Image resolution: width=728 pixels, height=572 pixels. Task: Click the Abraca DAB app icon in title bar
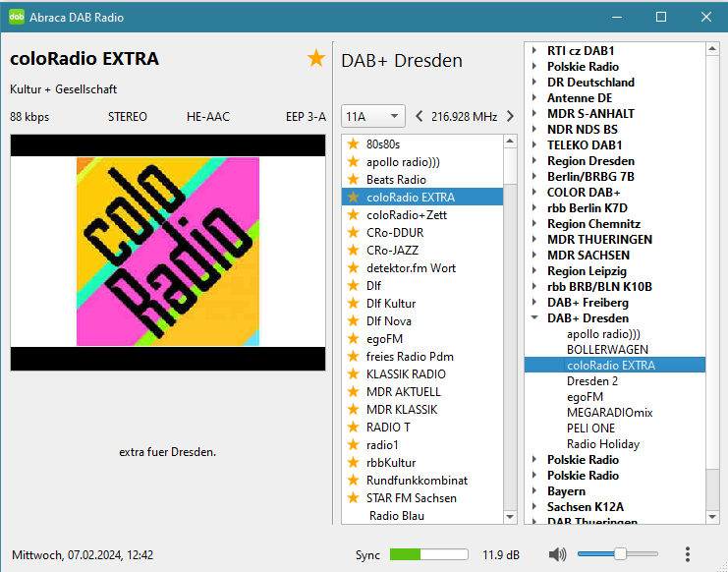tap(17, 17)
